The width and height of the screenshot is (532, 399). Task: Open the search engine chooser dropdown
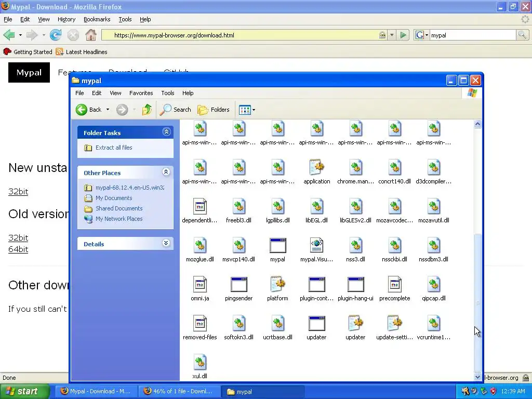pos(422,35)
